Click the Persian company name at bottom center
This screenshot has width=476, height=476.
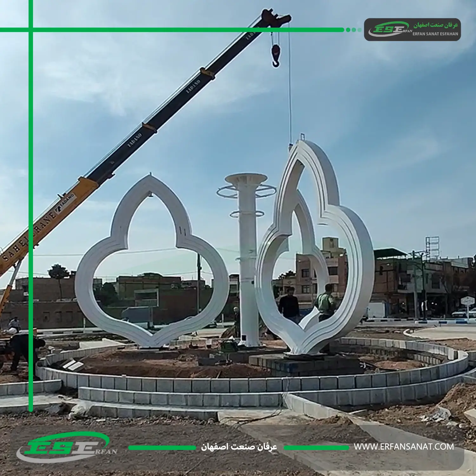[239, 447]
